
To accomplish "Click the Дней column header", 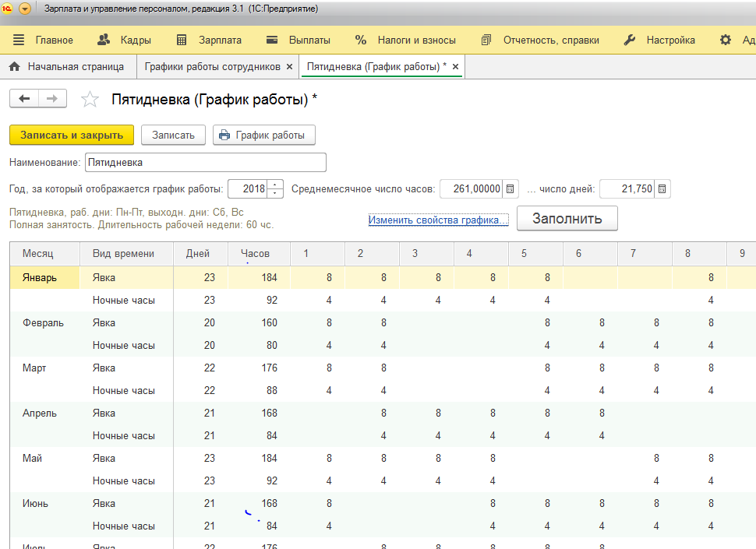I will [x=200, y=253].
